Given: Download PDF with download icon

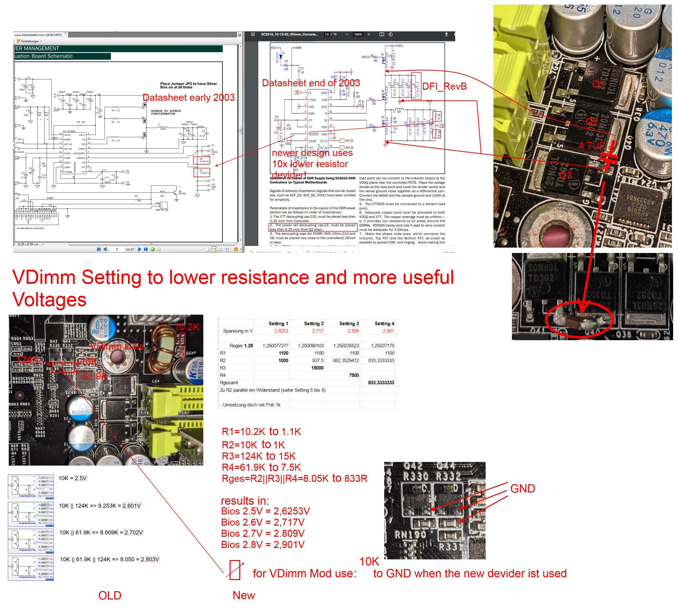Looking at the screenshot, I should pos(446,34).
